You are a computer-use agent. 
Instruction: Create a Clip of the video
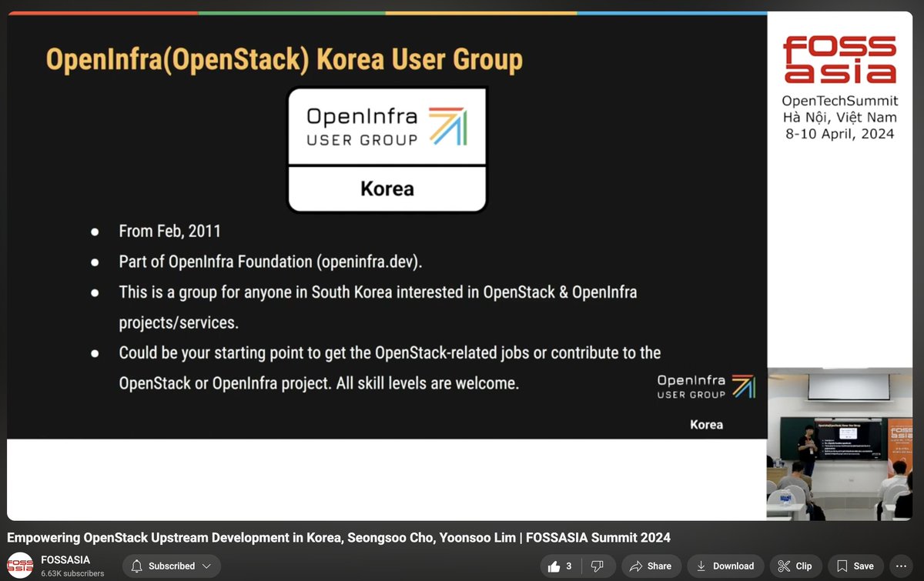pos(795,566)
